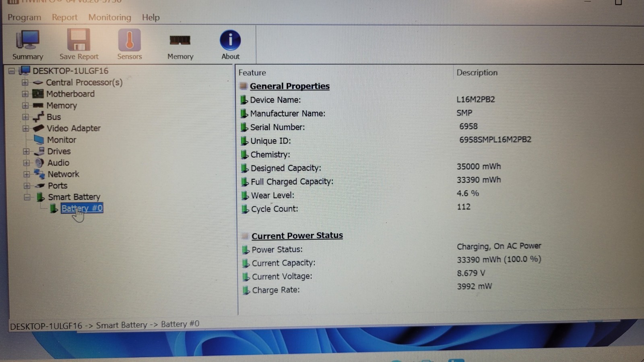
Task: Click the 35000 mWh value
Action: pyautogui.click(x=479, y=167)
